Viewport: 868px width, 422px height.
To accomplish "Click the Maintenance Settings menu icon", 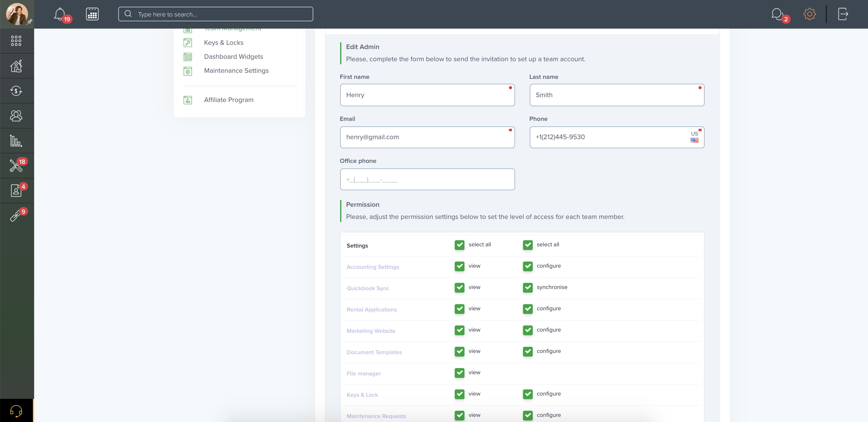I will click(x=188, y=71).
